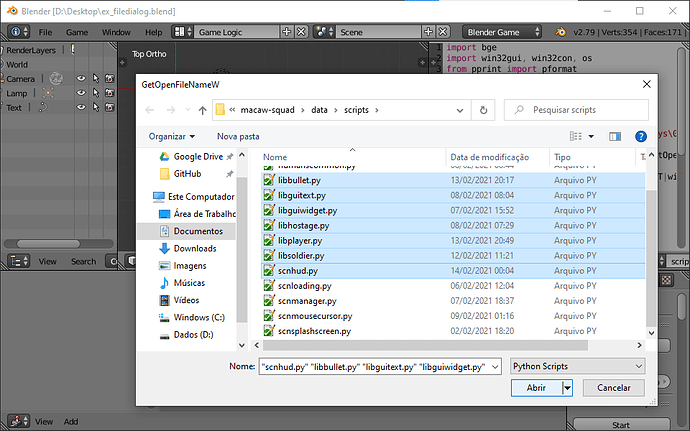The height and width of the screenshot is (431, 690).
Task: Open view options dropdown arrow
Action: (x=591, y=136)
